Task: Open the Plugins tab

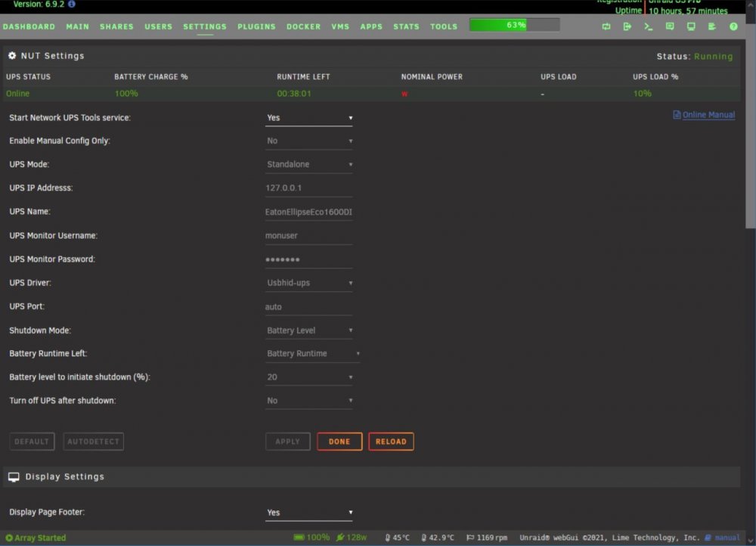Action: (256, 26)
